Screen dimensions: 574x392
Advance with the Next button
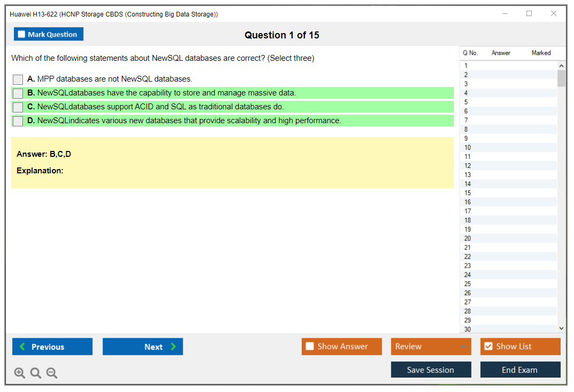tap(143, 347)
